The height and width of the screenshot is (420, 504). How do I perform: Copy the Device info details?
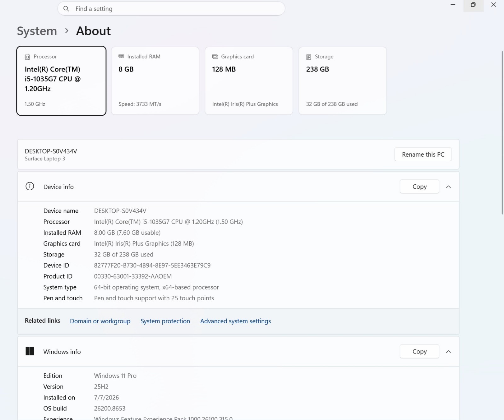click(420, 187)
